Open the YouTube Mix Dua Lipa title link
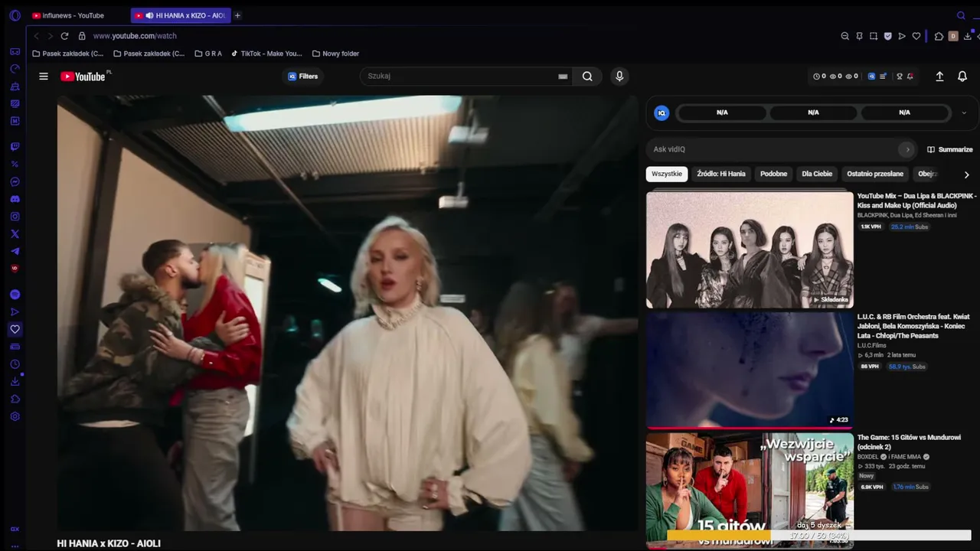 click(917, 201)
